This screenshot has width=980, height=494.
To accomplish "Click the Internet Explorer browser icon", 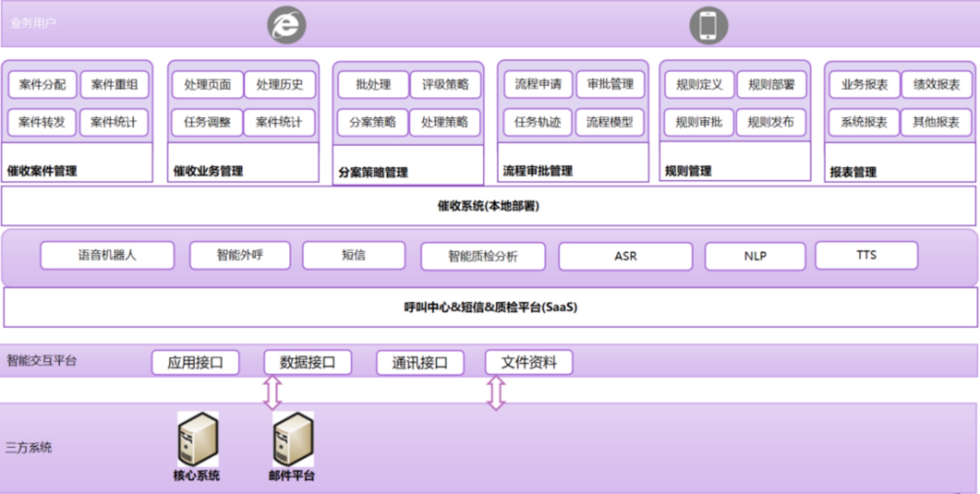I will point(286,25).
